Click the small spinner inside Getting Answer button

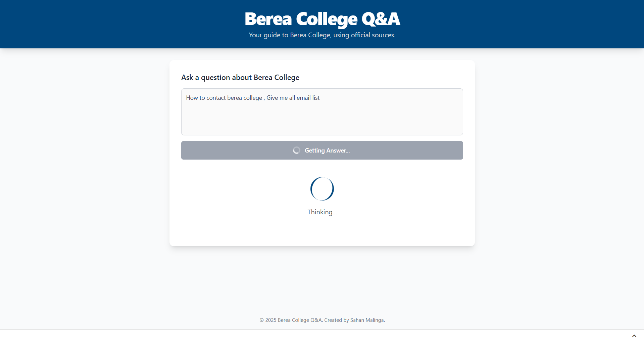tap(296, 150)
